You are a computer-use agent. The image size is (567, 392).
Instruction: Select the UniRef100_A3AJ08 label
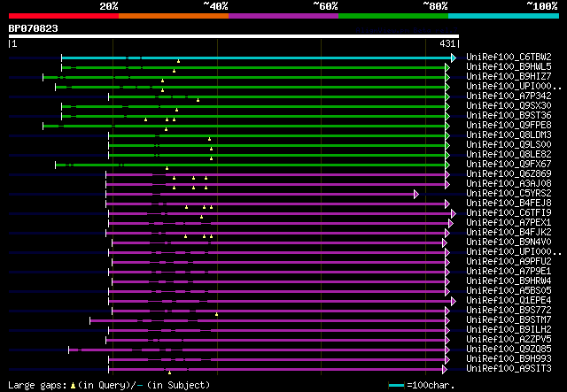[x=509, y=184]
